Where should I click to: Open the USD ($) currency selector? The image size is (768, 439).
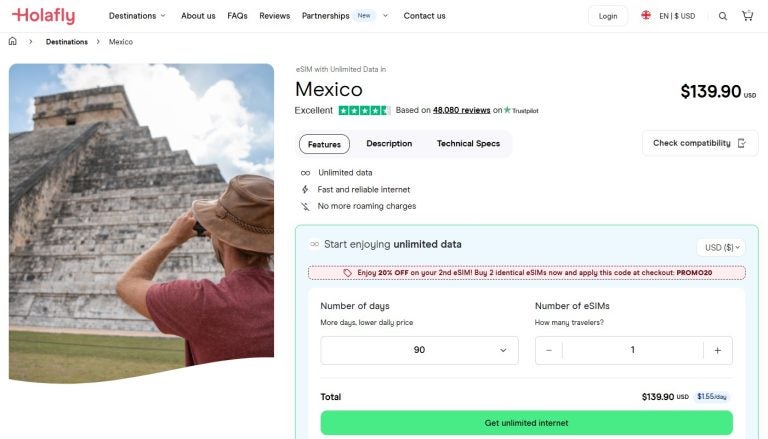(x=720, y=247)
